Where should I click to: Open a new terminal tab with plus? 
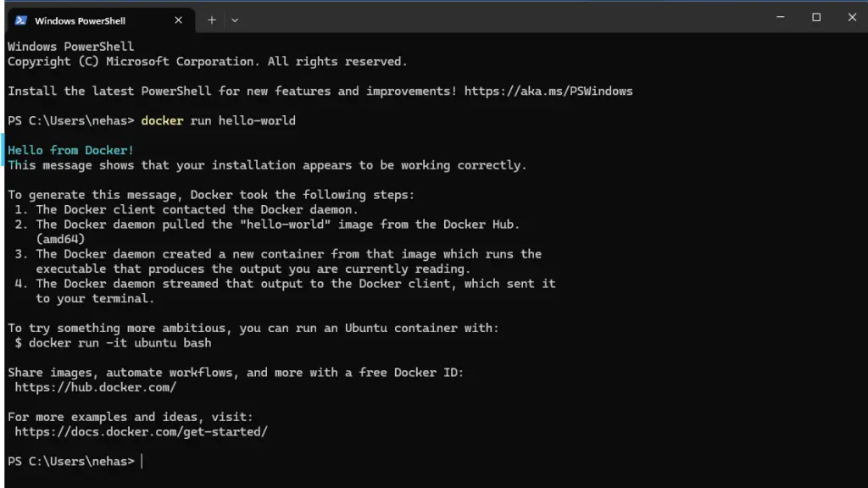pyautogui.click(x=212, y=20)
